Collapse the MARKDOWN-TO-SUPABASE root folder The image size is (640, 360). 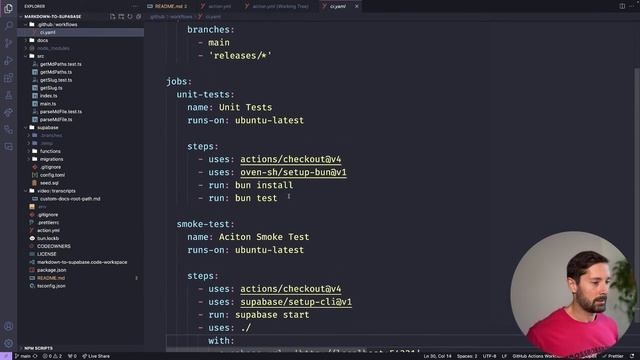tap(52, 16)
